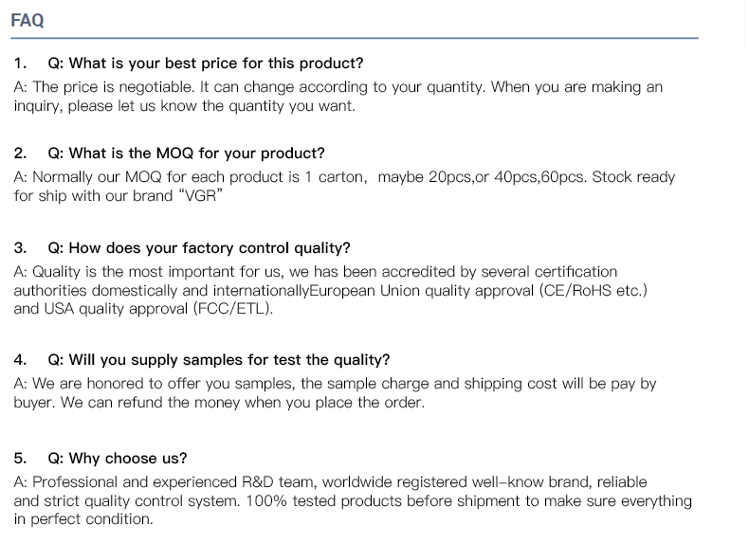Click the FAQ heading
749x560 pixels.
27,20
